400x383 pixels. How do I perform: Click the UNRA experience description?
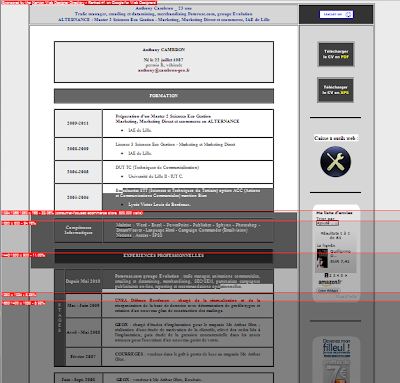click(187, 305)
